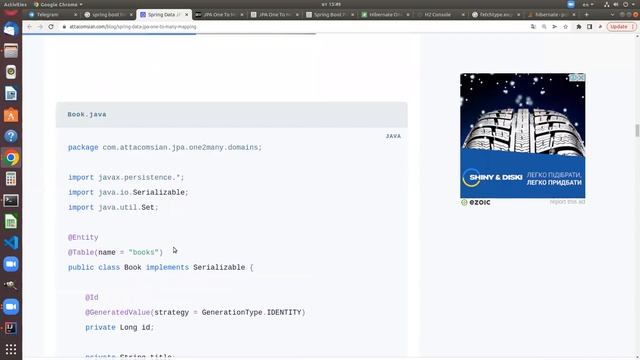Click the @Id annotation
The width and height of the screenshot is (640, 360).
(x=92, y=298)
